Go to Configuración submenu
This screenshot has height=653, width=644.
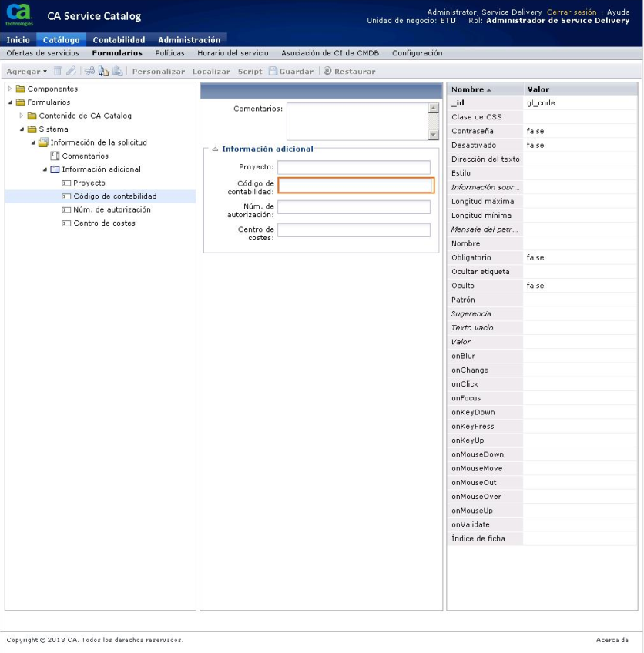coord(417,53)
